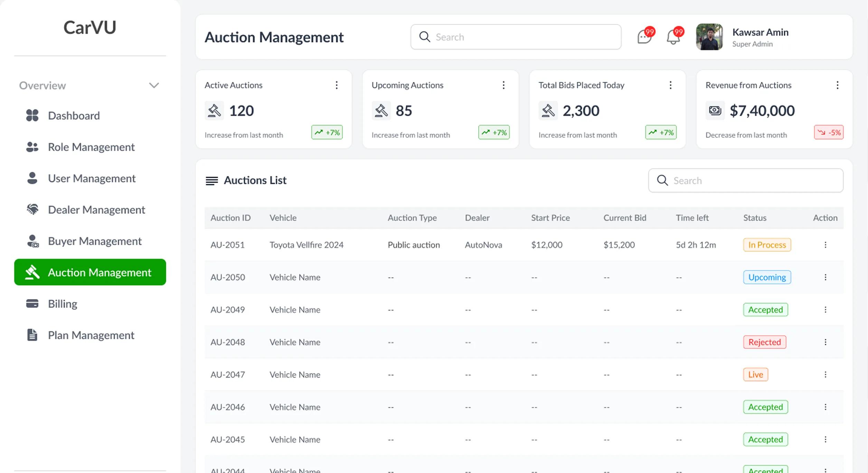Click the Upcoming status badge for AU-2050

tap(767, 277)
